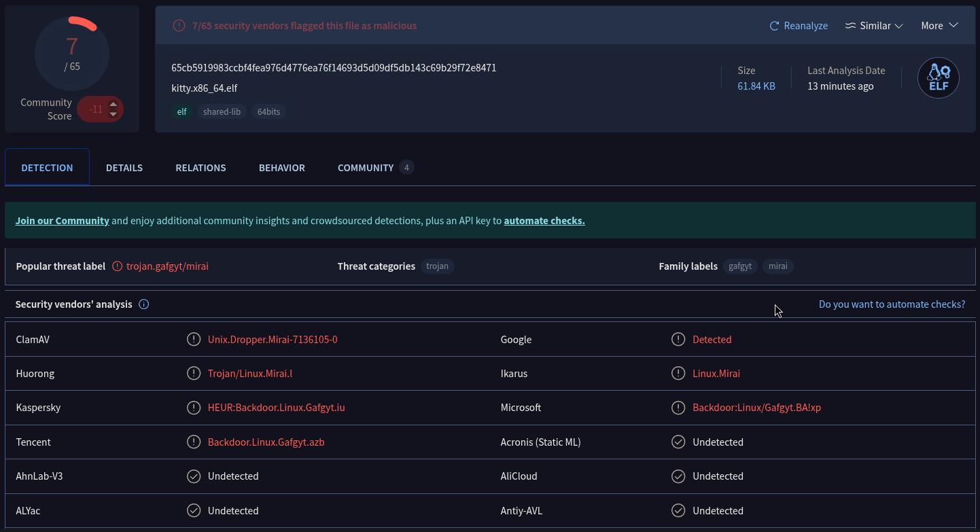Click the file hash text 65cb5919983c...
The height and width of the screenshot is (532, 980).
click(334, 68)
